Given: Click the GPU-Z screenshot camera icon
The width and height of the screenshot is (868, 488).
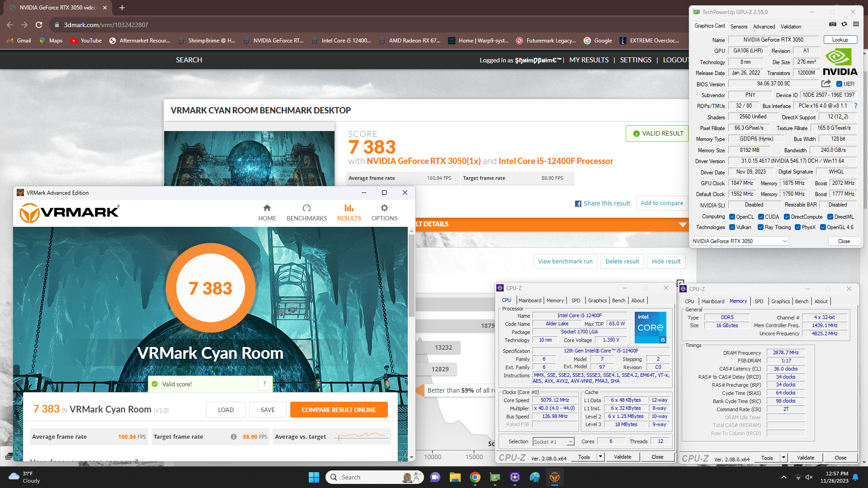Looking at the screenshot, I should (x=833, y=24).
